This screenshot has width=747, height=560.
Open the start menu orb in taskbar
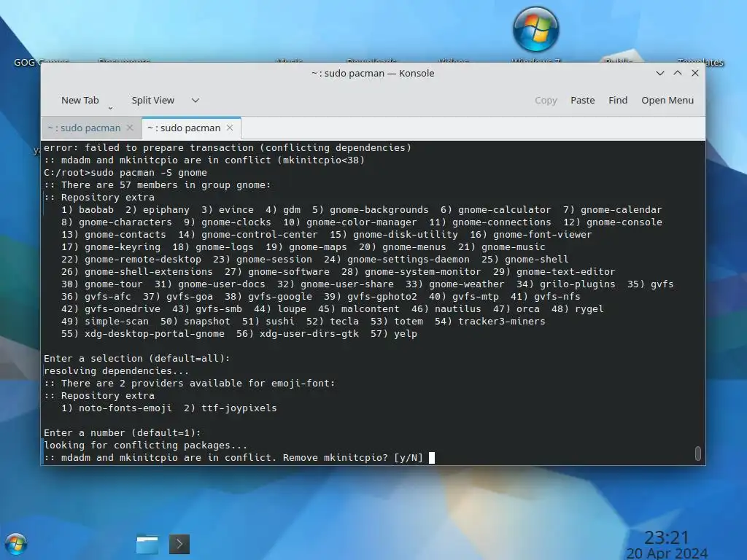(16, 544)
